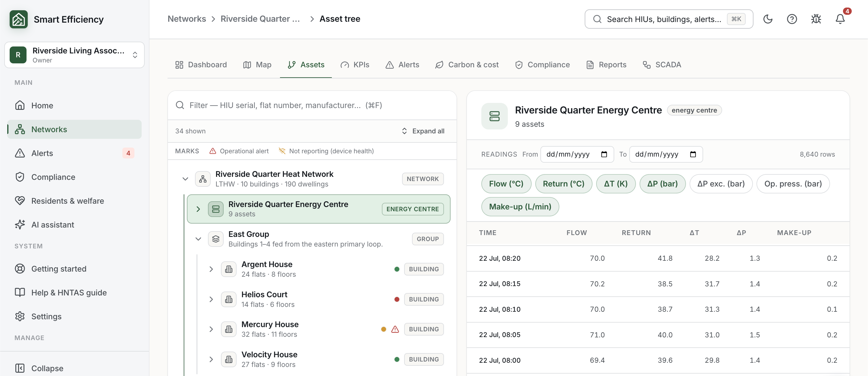Click Helios Court red status dot

point(397,299)
